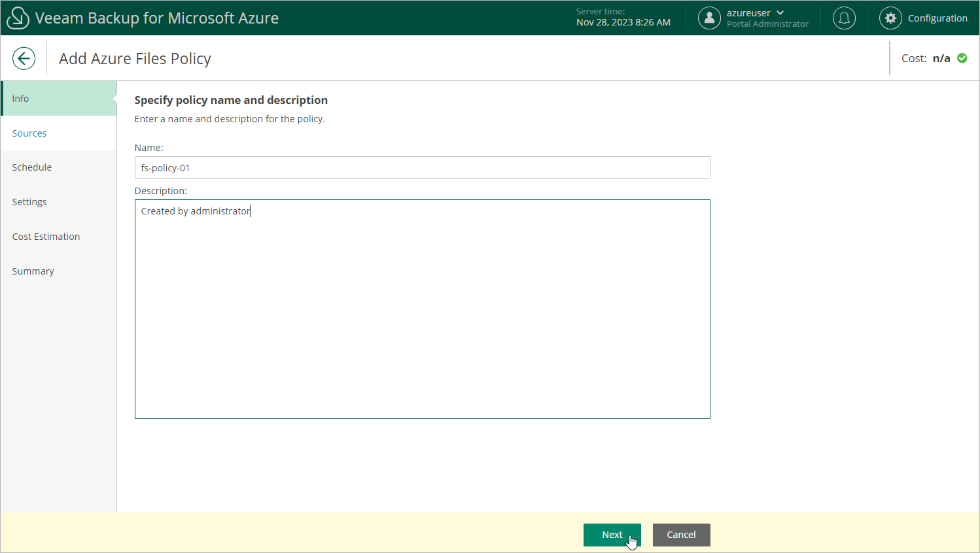
Task: Go to the Sources step
Action: point(59,133)
